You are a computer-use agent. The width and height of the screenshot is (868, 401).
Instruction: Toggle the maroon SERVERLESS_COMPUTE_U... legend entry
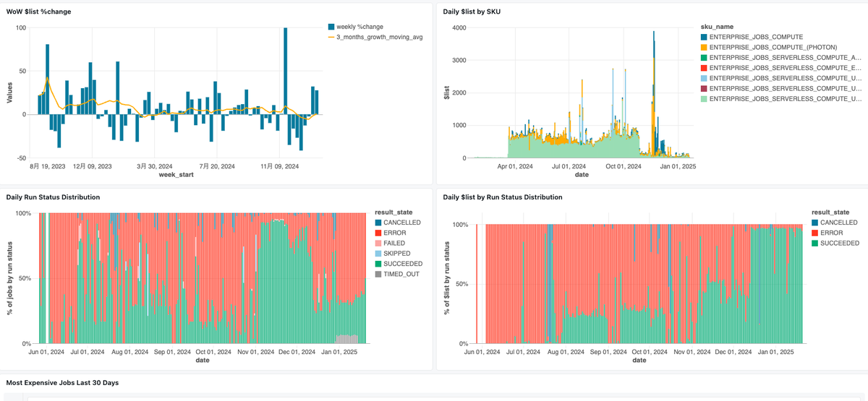click(x=780, y=88)
